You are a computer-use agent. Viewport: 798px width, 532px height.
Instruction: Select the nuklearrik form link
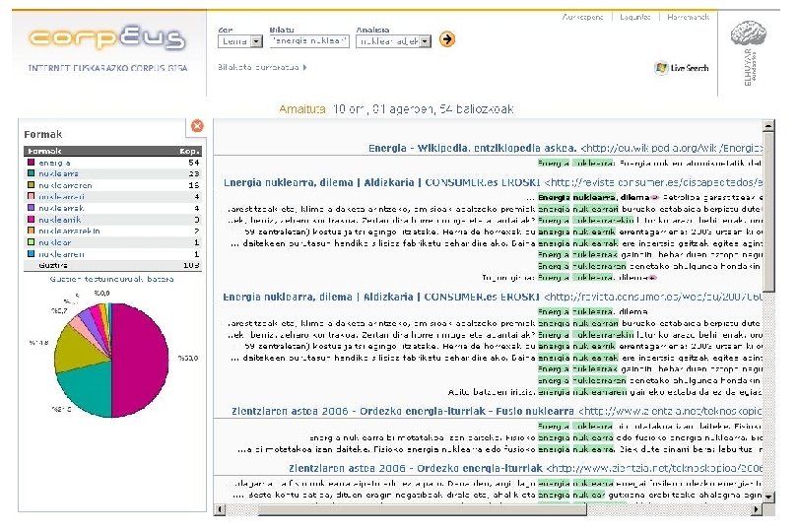tap(59, 220)
